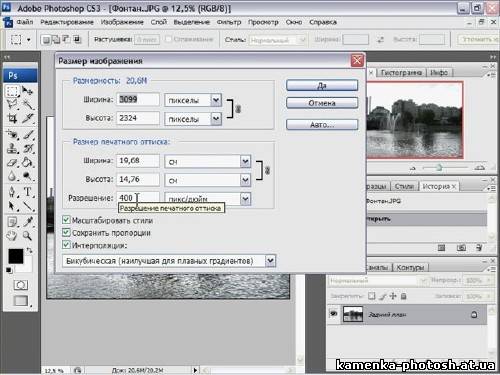Select the Move tool
The image size is (500, 375).
[x=27, y=91]
